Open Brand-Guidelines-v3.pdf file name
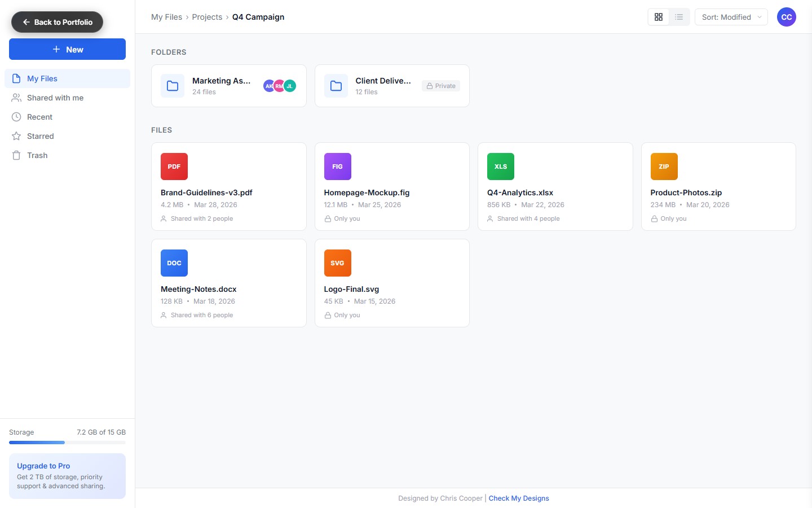 click(x=206, y=192)
